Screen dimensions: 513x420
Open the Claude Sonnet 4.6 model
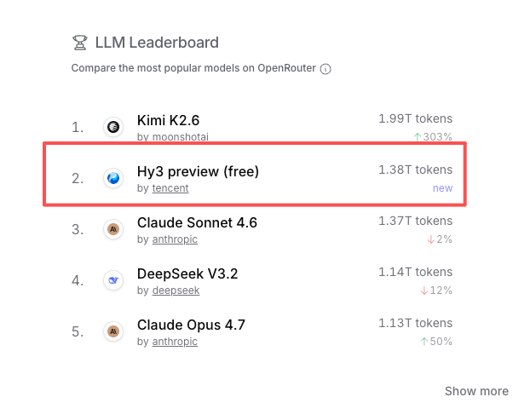coord(197,222)
